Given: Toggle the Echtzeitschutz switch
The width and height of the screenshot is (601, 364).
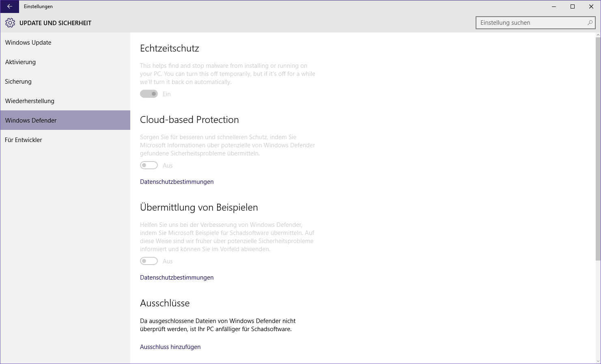Looking at the screenshot, I should (149, 94).
